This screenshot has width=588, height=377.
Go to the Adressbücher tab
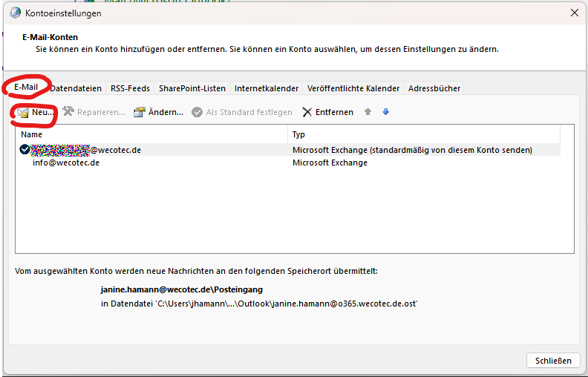(434, 88)
